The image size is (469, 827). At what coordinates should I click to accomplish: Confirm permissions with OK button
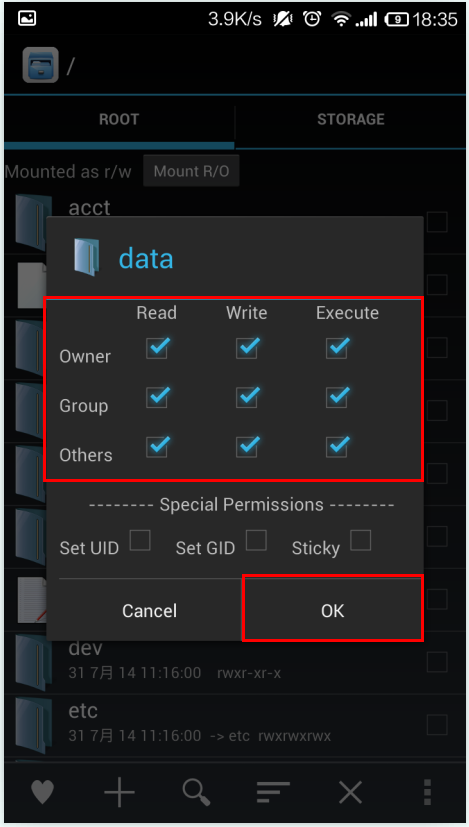point(332,610)
